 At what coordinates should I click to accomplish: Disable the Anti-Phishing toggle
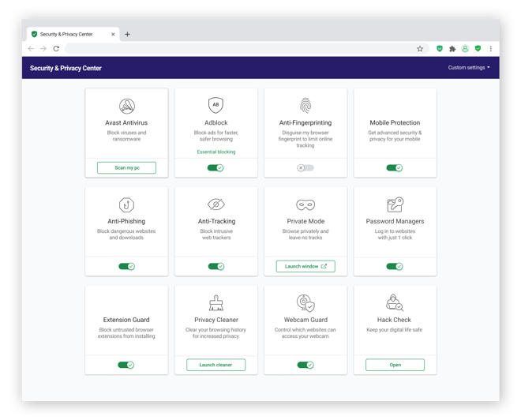click(x=126, y=266)
